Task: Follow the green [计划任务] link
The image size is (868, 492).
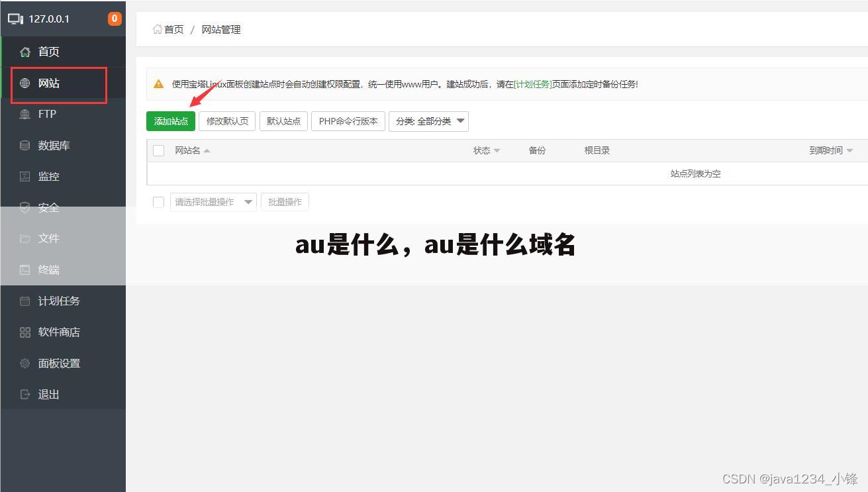Action: [532, 84]
